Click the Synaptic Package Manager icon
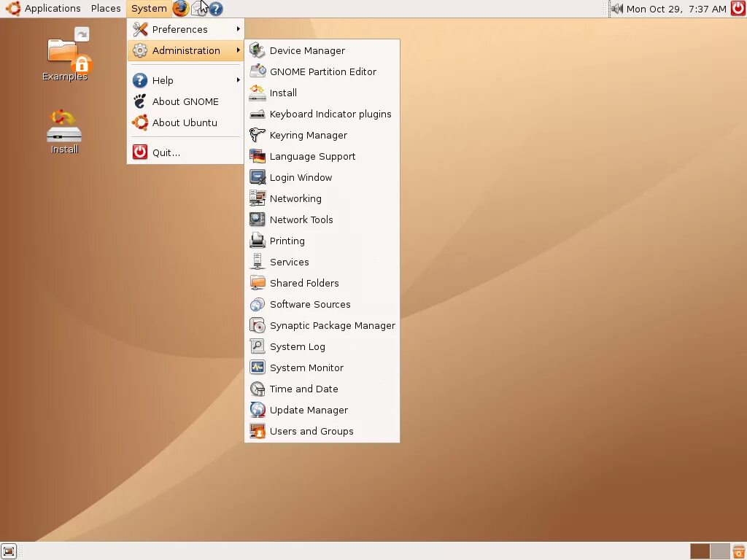Viewport: 747px width, 560px height. pyautogui.click(x=258, y=325)
